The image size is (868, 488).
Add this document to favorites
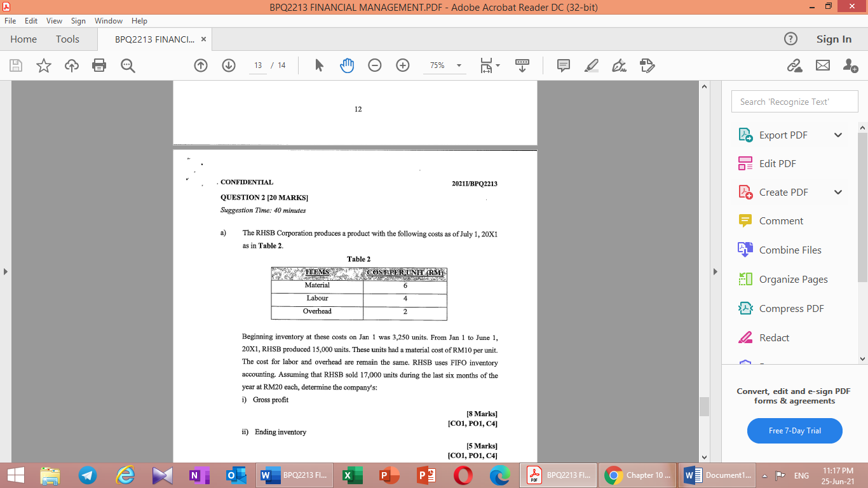43,65
